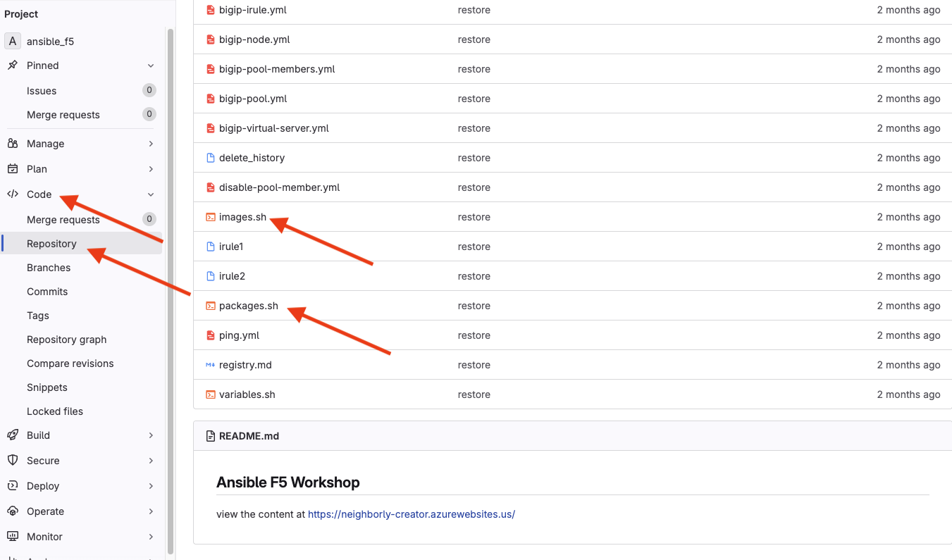Click the ansible_f5 project avatar
This screenshot has width=952, height=560.
coord(13,42)
